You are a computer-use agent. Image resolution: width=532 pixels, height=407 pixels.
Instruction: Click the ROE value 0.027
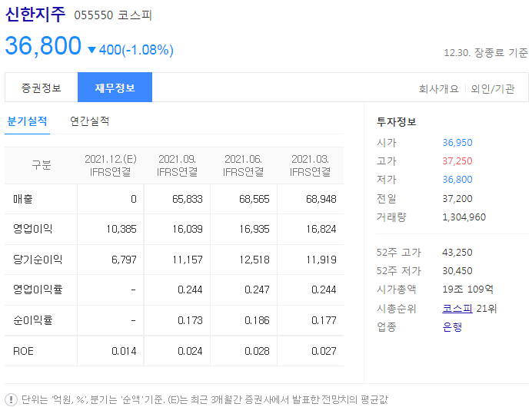(x=324, y=351)
